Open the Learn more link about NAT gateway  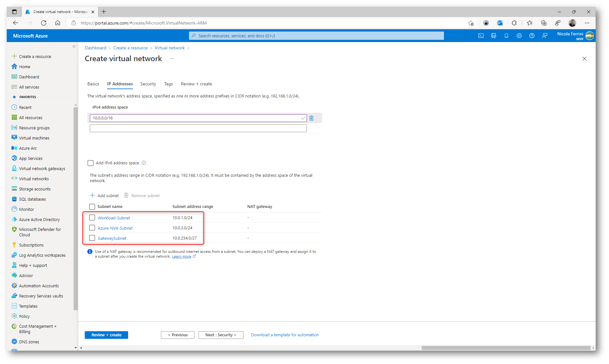click(x=182, y=257)
